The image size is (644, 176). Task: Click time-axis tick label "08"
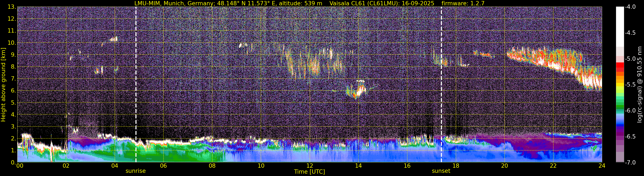pos(212,166)
